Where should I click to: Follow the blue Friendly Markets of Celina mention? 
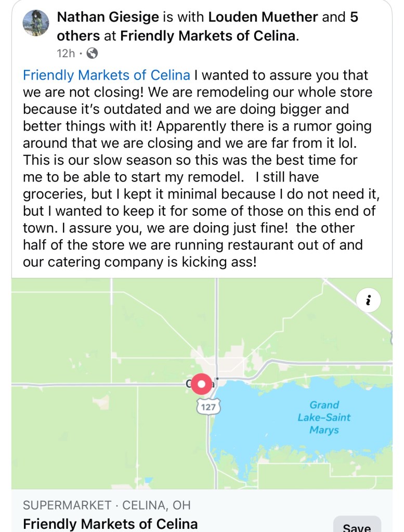coord(107,75)
